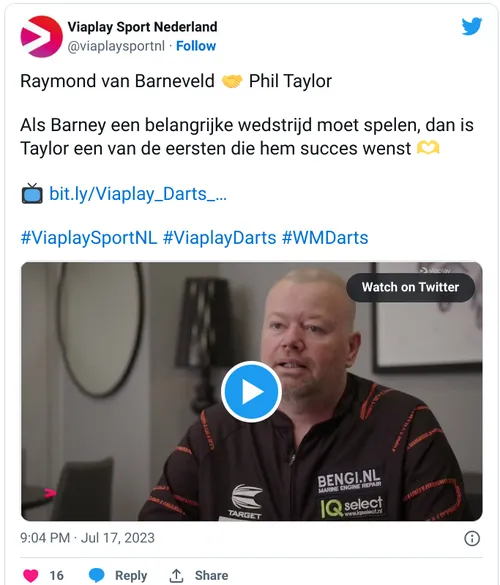Image resolution: width=500 pixels, height=585 pixels.
Task: Click the Twitter bird logo icon
Action: coord(472,26)
